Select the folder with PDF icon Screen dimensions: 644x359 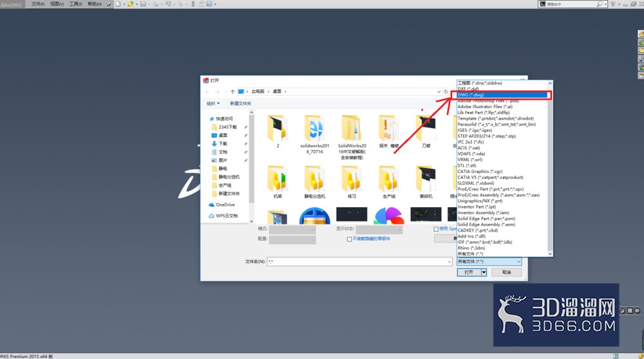click(x=388, y=131)
